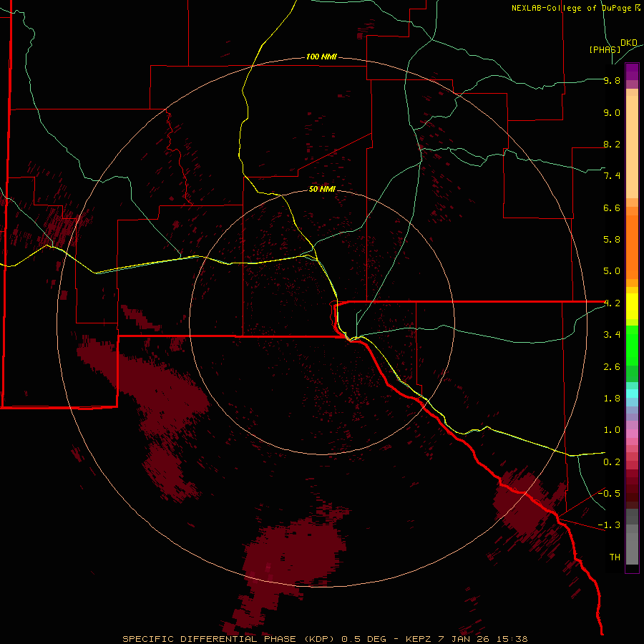The width and height of the screenshot is (644, 644).
Task: Click the 5.0 value on the color scale
Action: pos(612,271)
